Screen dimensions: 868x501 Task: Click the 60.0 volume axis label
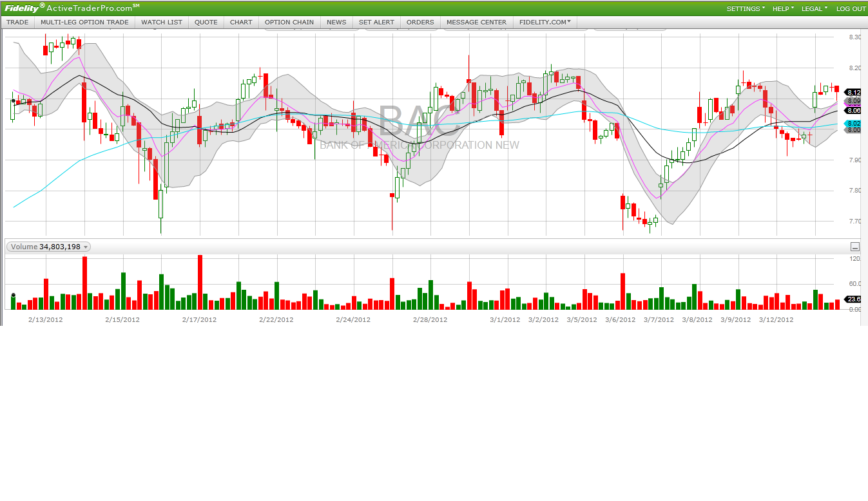855,283
